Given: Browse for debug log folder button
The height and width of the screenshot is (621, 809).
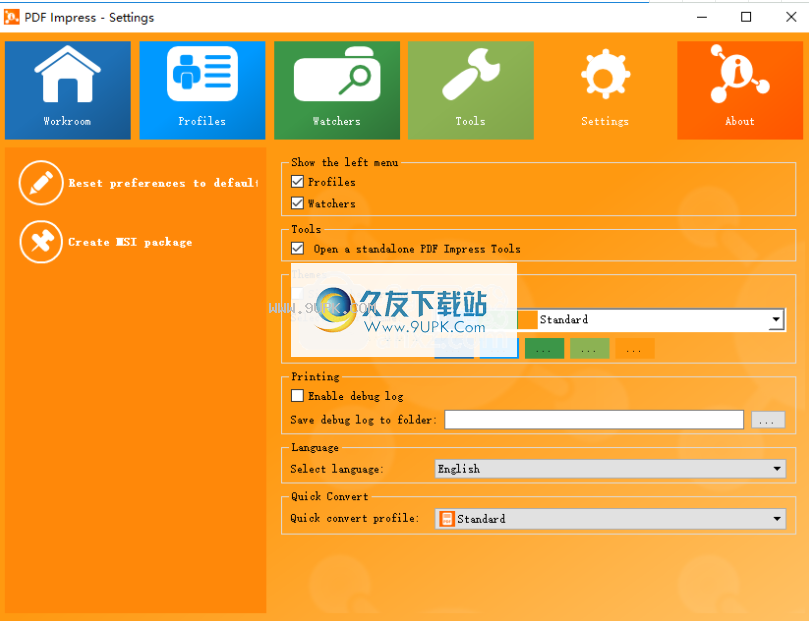Looking at the screenshot, I should (768, 420).
